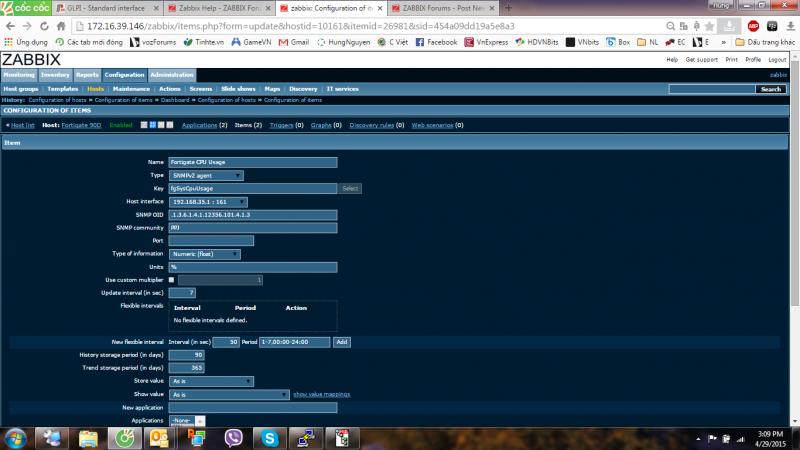
Task: Open the Gmail bookmark
Action: [294, 42]
